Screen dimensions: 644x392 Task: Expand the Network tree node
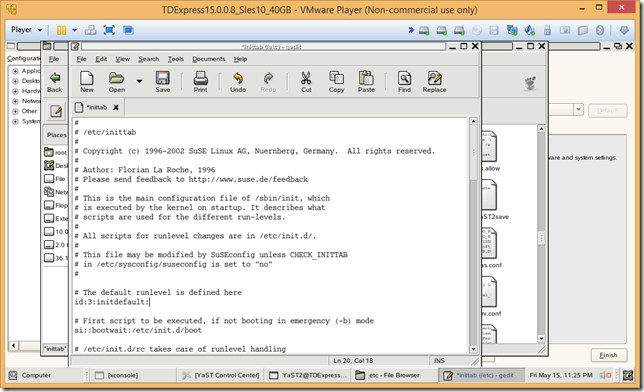tap(15, 101)
